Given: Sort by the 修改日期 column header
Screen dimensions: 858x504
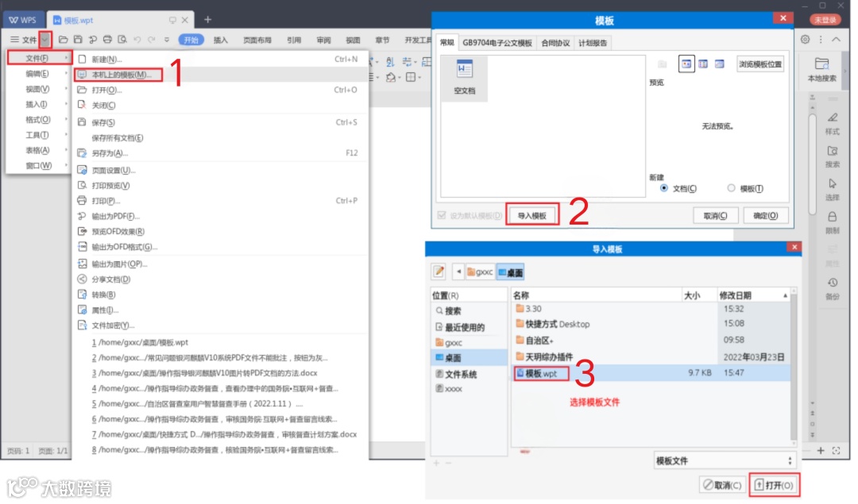Looking at the screenshot, I should click(753, 295).
